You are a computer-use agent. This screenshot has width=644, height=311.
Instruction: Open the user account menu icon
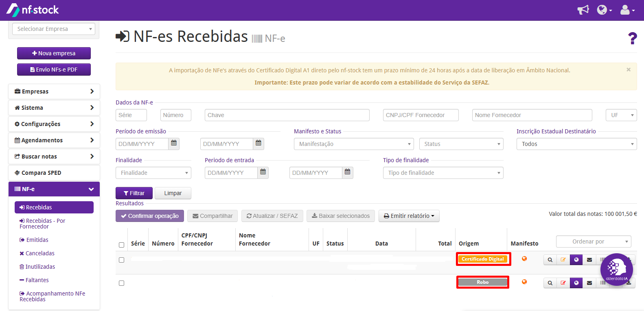pos(627,10)
